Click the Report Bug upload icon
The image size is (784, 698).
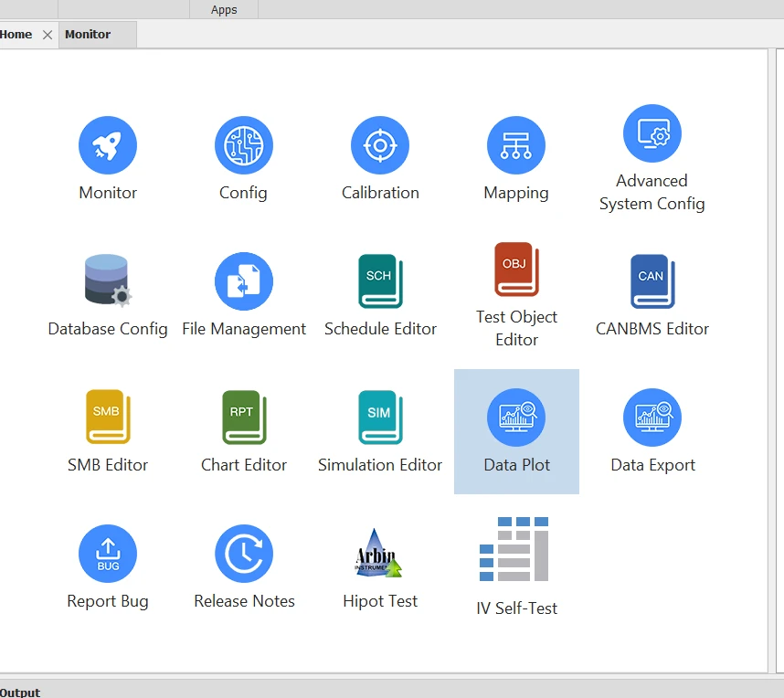108,554
